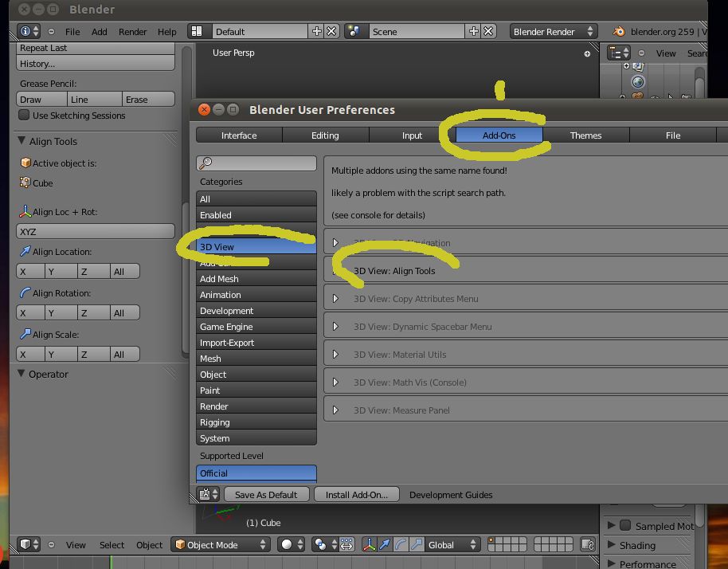Image resolution: width=728 pixels, height=569 pixels.
Task: Expand 3D View: Measure Panel add-on
Action: tap(335, 410)
